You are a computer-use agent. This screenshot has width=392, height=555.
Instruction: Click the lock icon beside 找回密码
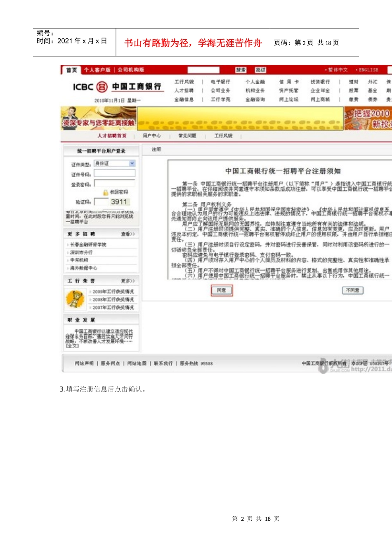tap(106, 192)
